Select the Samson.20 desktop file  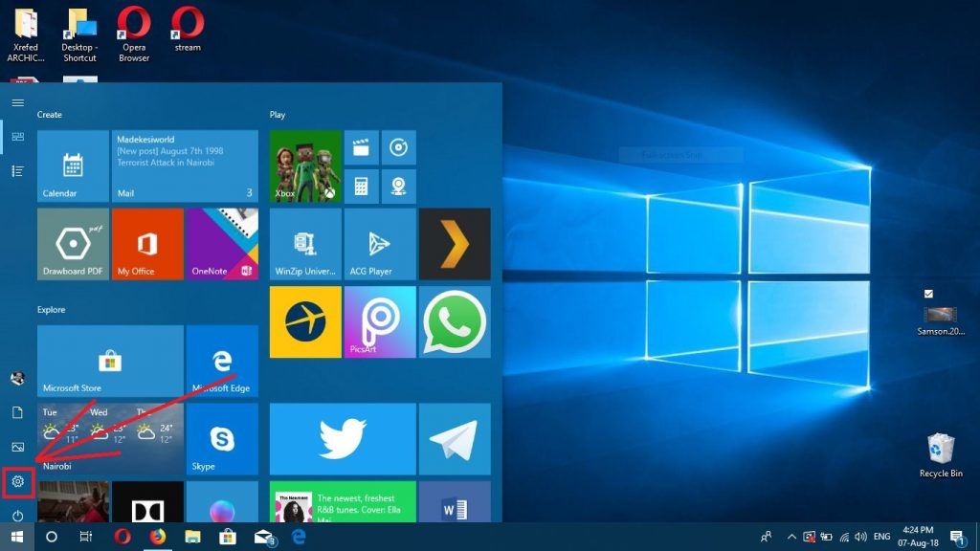pos(941,321)
